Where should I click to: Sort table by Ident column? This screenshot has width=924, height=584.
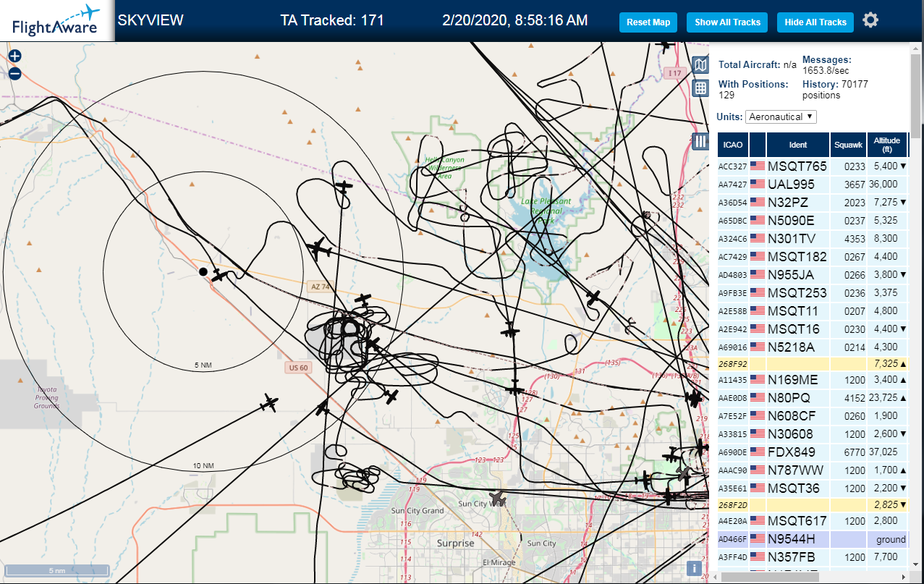click(798, 145)
